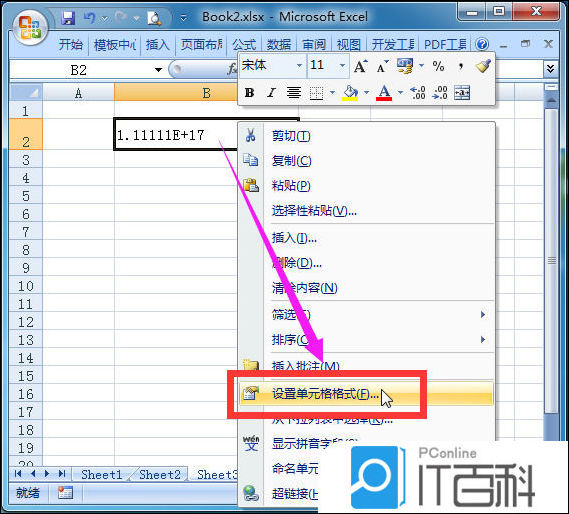Apply percent style in mini toolbar
The image size is (569, 514).
point(438,66)
